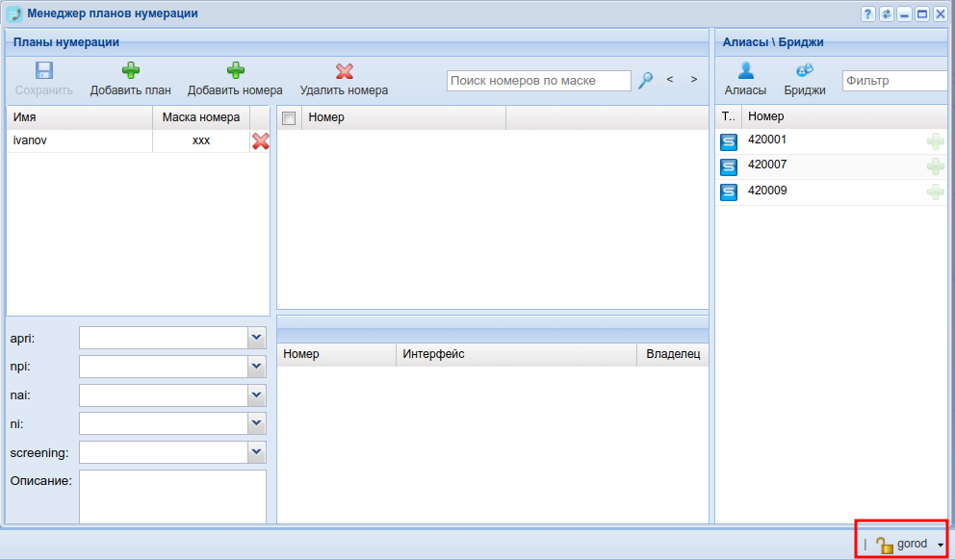Click the window refresh icon
The width and height of the screenshot is (955, 560).
point(887,14)
